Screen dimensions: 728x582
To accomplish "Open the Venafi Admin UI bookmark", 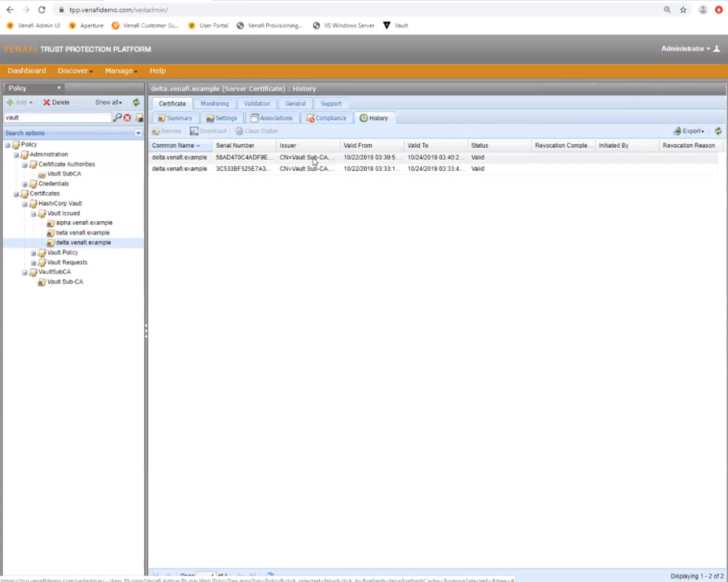I will (x=34, y=25).
